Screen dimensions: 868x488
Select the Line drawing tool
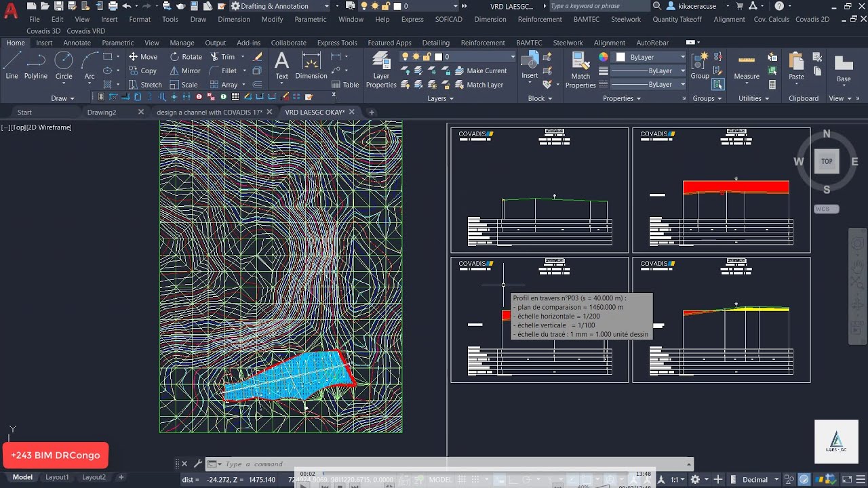click(12, 65)
